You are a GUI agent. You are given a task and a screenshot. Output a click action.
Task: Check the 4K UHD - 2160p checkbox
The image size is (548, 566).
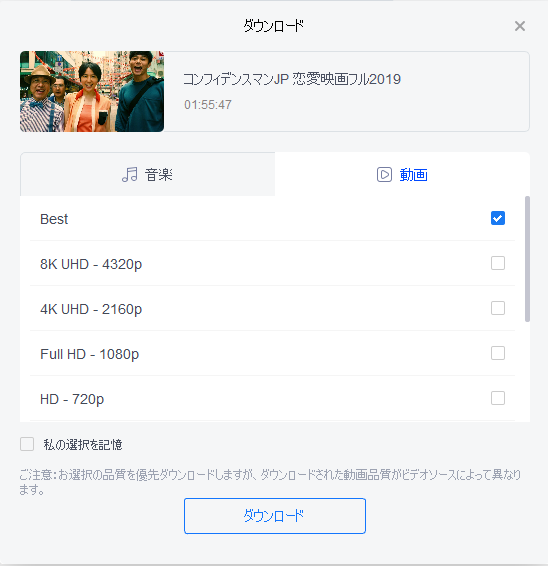pyautogui.click(x=498, y=308)
